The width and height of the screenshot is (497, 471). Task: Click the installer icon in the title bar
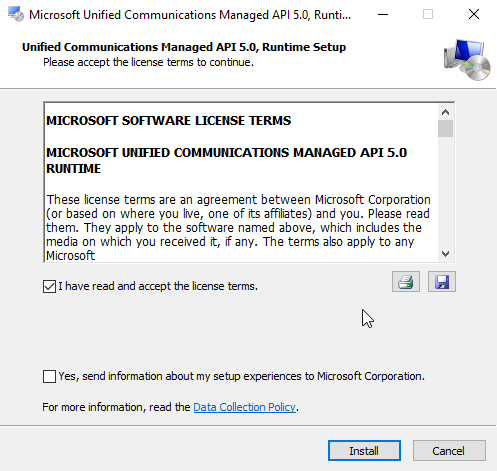point(16,14)
